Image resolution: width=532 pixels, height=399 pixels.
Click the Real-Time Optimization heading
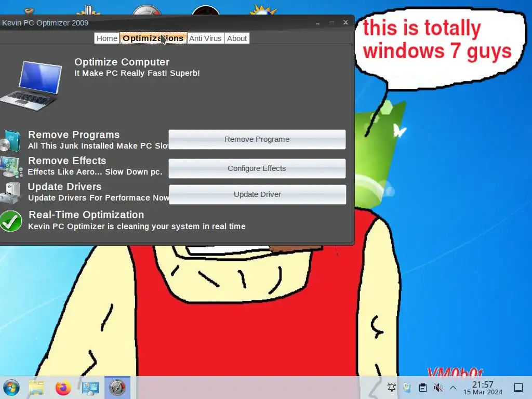86,215
